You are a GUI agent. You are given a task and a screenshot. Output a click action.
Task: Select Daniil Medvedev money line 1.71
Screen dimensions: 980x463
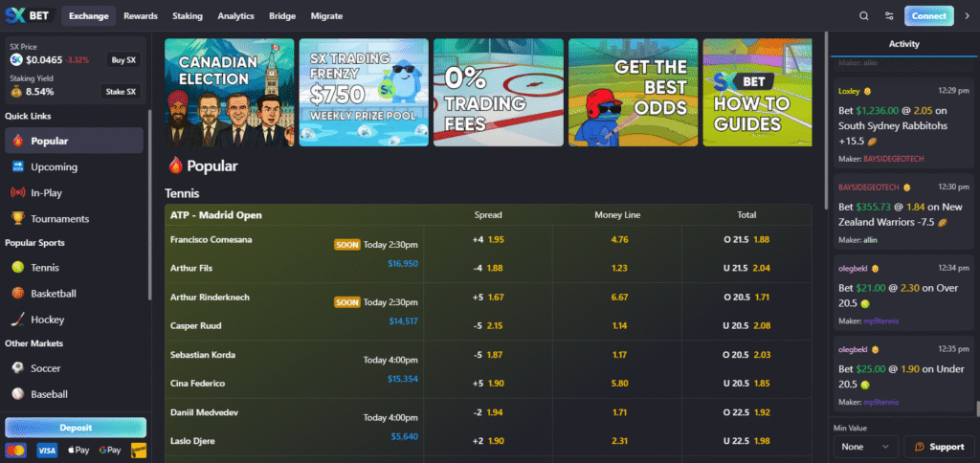coord(619,411)
